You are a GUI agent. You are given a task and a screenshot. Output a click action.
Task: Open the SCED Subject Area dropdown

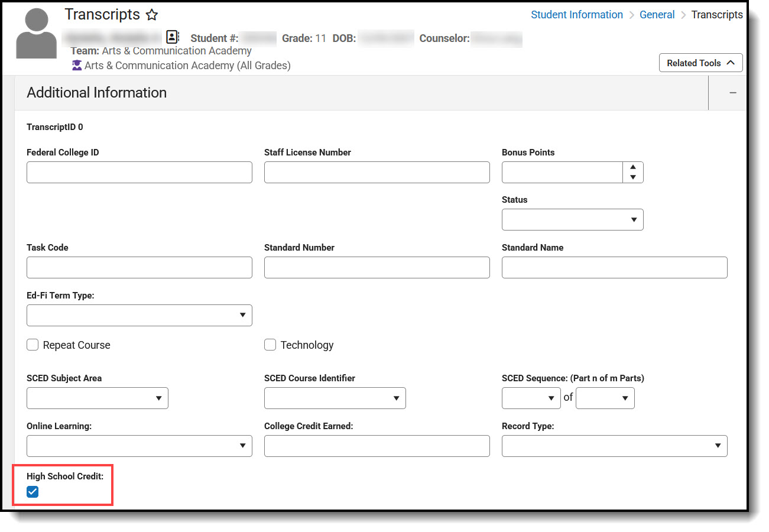98,398
